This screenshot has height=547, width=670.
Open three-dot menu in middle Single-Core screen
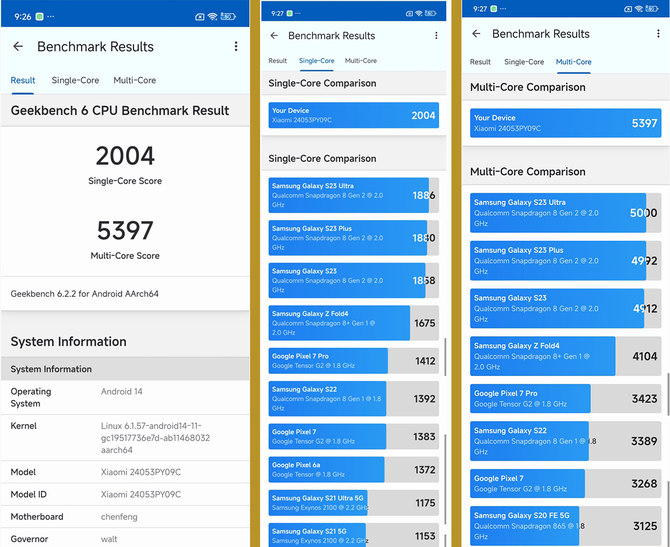[x=436, y=35]
